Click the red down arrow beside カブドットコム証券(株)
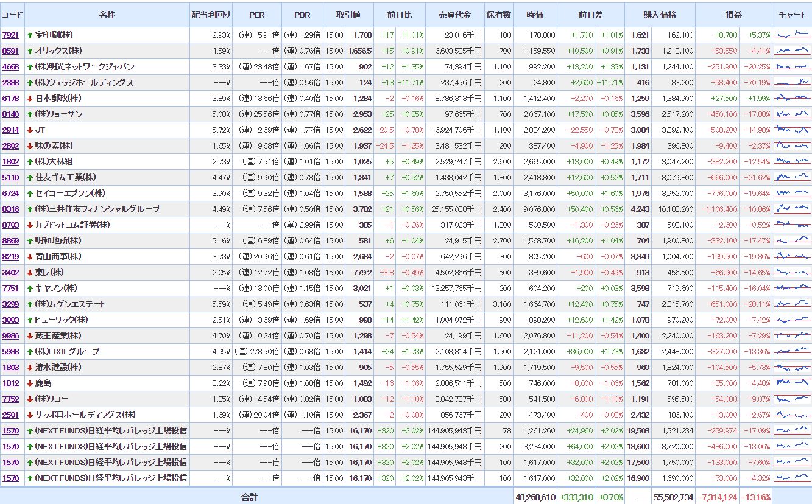This screenshot has height=504, width=812. pos(30,225)
